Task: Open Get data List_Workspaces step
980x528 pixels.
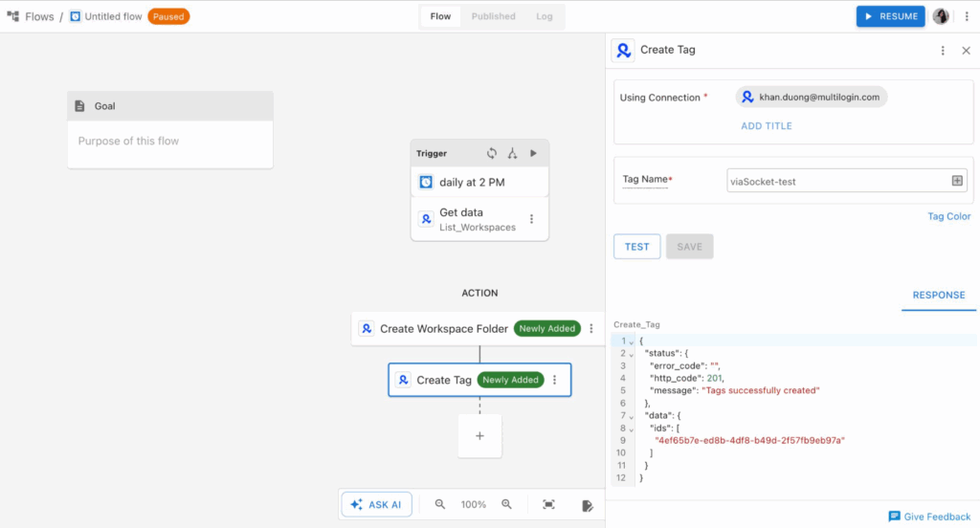Action: point(479,219)
